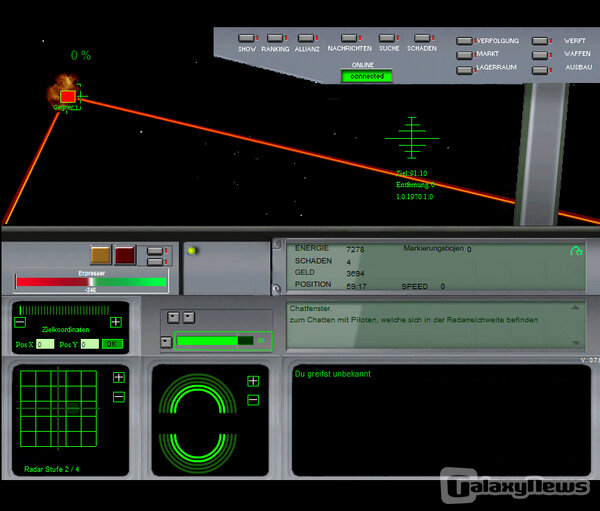Zoom in radar with plus icon
The width and height of the screenshot is (600, 511).
click(x=119, y=378)
